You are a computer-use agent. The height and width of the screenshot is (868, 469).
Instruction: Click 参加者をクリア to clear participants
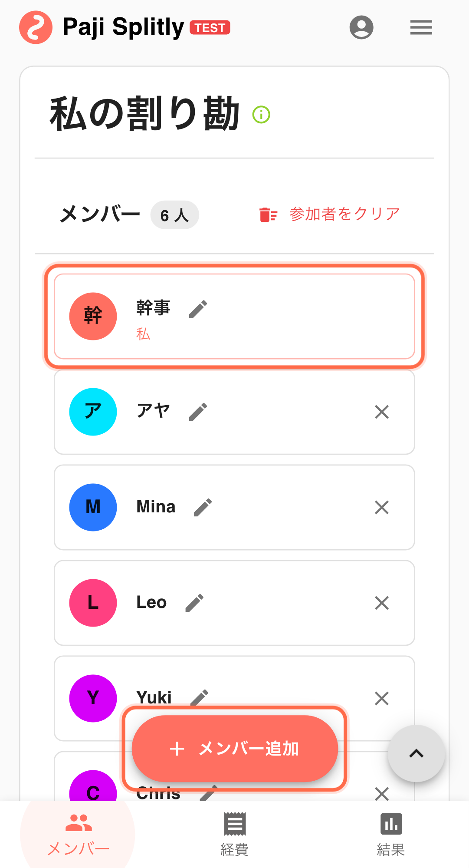[x=330, y=215]
